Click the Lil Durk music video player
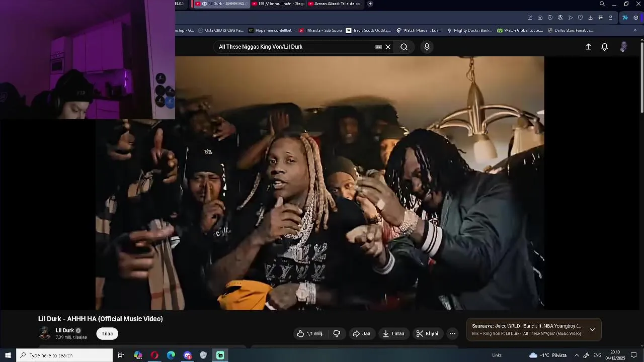This screenshot has height=362, width=644. click(x=319, y=183)
